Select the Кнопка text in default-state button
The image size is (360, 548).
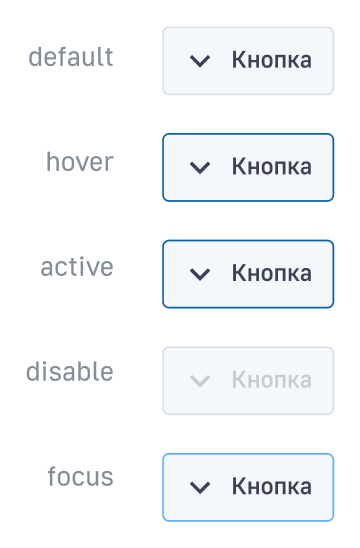click(272, 60)
